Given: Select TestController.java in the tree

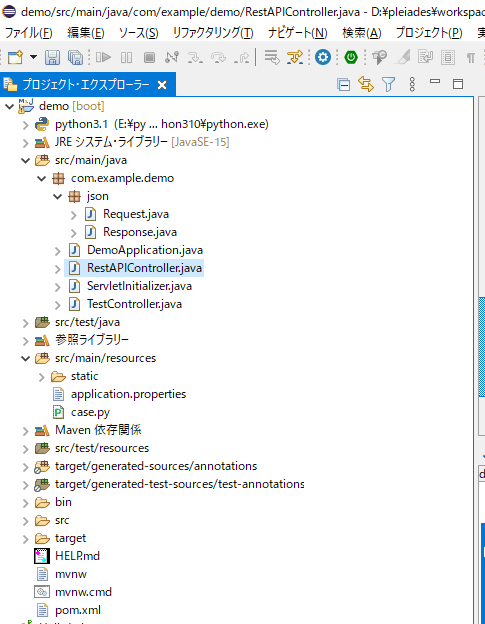Looking at the screenshot, I should [134, 304].
